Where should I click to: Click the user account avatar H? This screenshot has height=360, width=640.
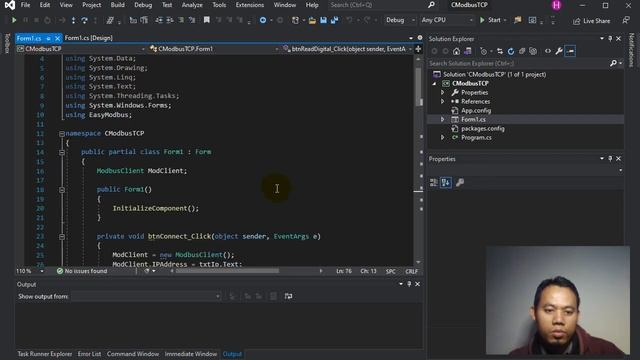[556, 5]
